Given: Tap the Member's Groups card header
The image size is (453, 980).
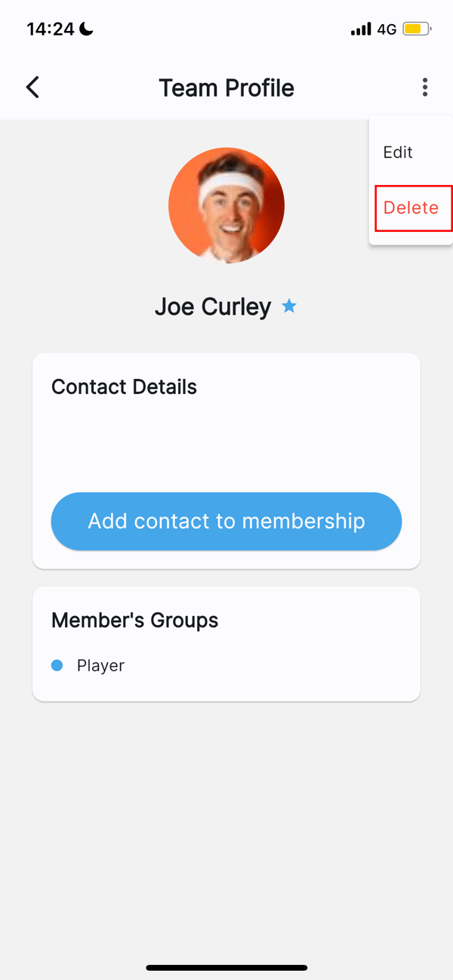Looking at the screenshot, I should 134,619.
